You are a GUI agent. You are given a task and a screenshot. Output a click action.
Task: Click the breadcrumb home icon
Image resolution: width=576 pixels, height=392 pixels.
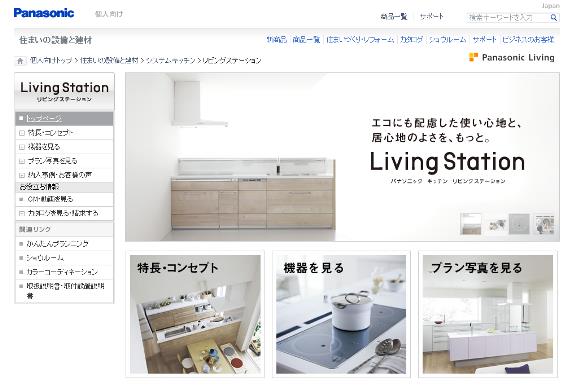20,61
